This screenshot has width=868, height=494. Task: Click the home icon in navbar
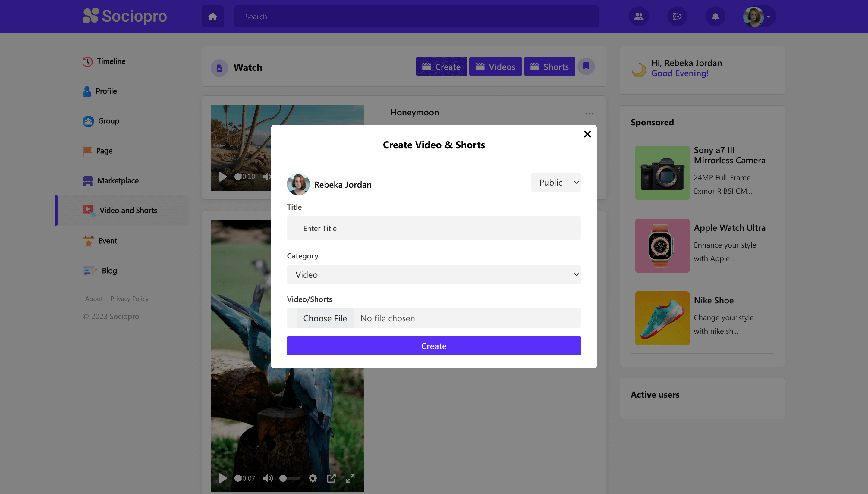click(212, 16)
